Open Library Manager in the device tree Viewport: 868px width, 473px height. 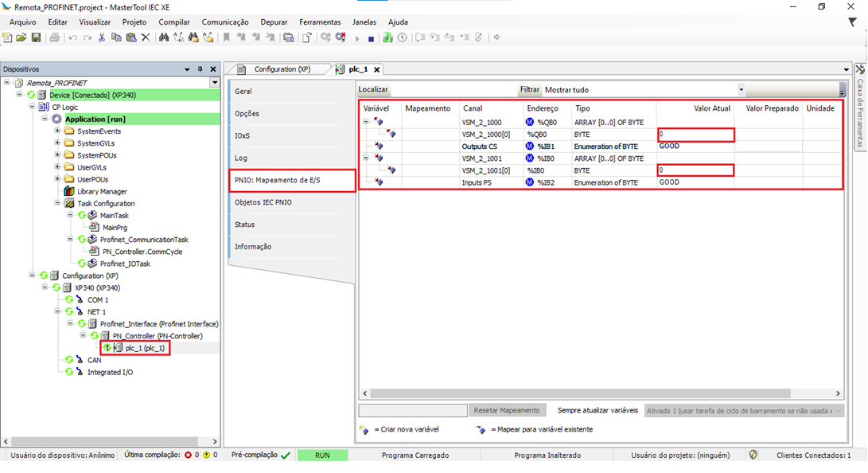[x=102, y=191]
